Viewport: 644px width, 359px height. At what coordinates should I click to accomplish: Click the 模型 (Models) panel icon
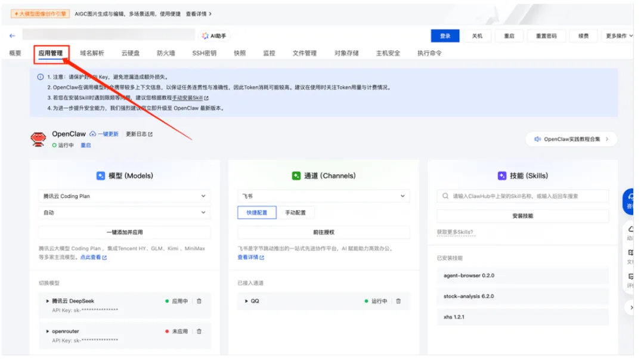[101, 176]
